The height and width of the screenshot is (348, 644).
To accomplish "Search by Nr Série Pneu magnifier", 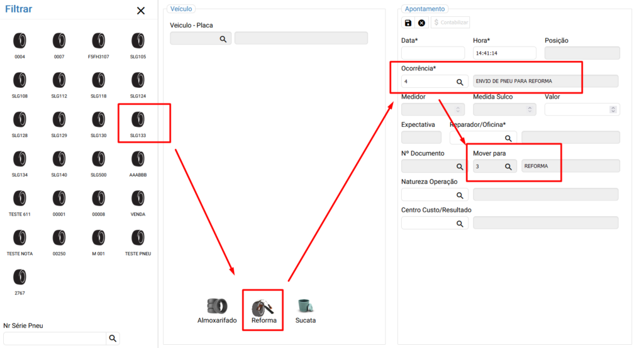I will (x=113, y=339).
